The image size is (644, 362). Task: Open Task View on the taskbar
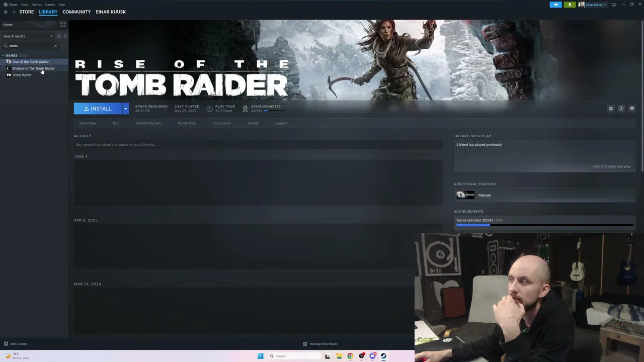point(328,356)
